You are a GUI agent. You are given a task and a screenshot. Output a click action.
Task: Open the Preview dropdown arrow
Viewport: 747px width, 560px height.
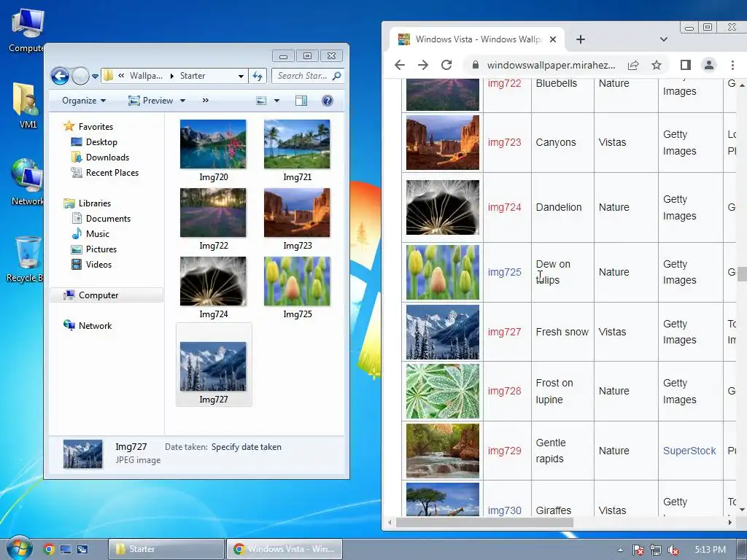coord(182,101)
